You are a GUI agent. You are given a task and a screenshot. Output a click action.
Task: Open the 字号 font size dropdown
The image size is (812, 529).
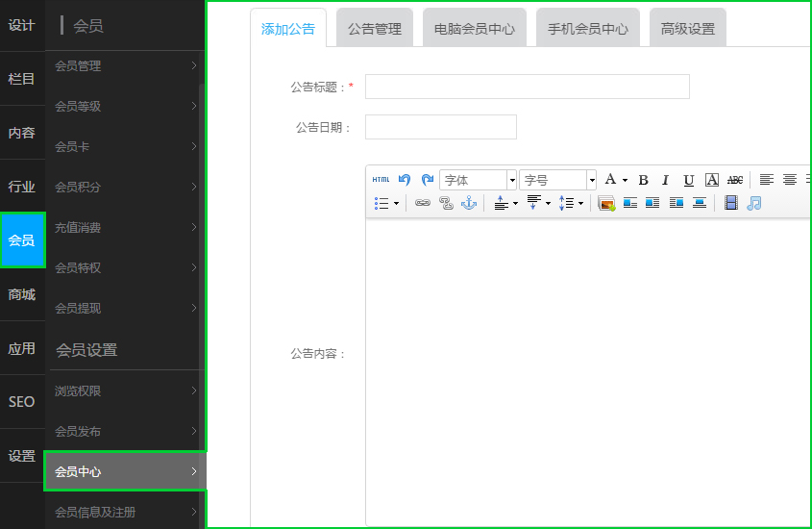click(558, 180)
